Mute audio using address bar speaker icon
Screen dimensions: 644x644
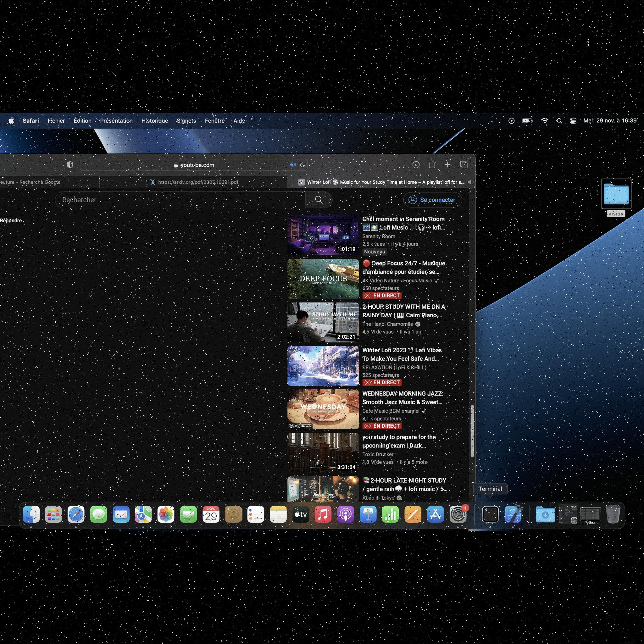[293, 165]
